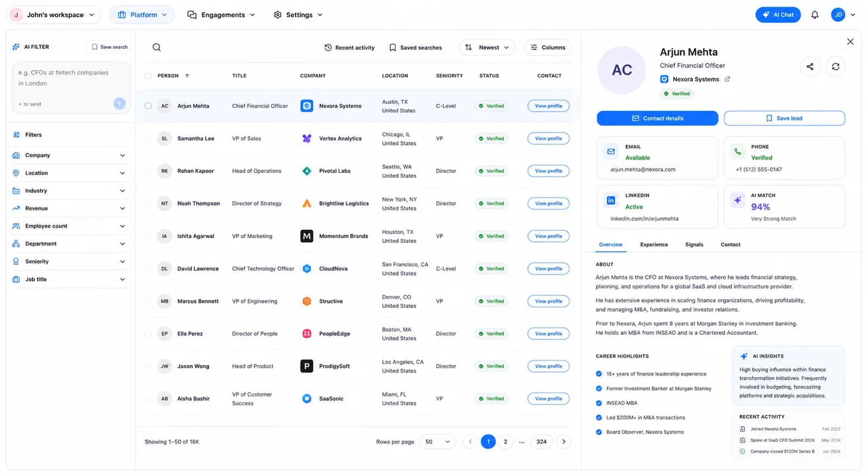Check the Marcus Bennett row checkbox
868x476 pixels.
[x=148, y=301]
